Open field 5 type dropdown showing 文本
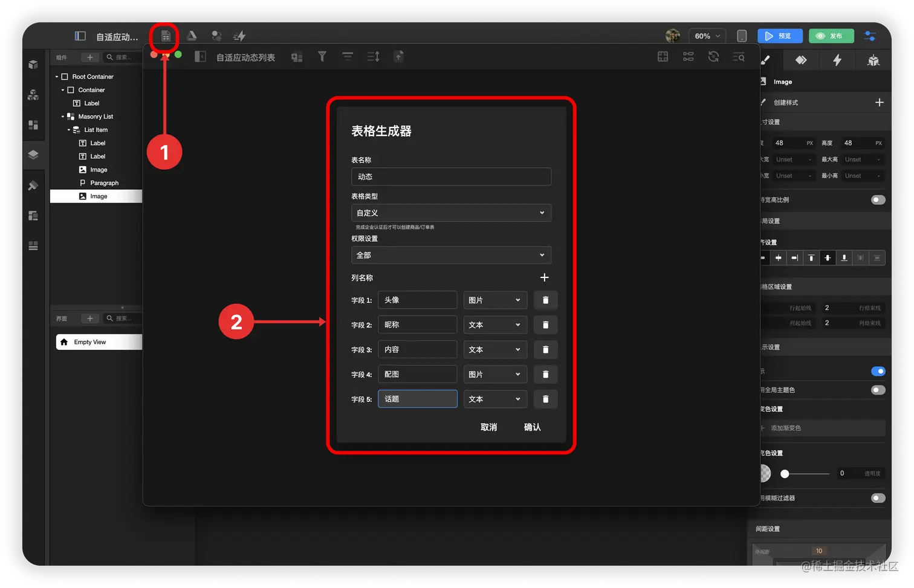914x588 pixels. [495, 399]
